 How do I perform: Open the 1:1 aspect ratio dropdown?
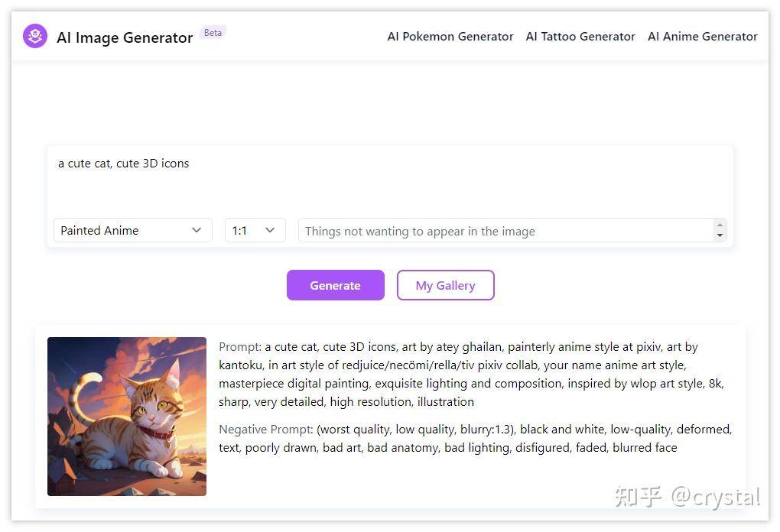(x=255, y=230)
